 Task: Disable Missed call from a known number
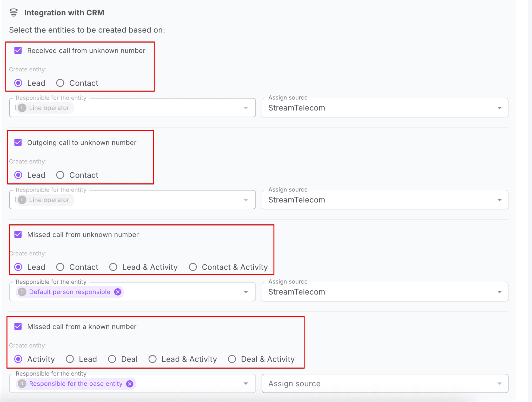coord(18,326)
